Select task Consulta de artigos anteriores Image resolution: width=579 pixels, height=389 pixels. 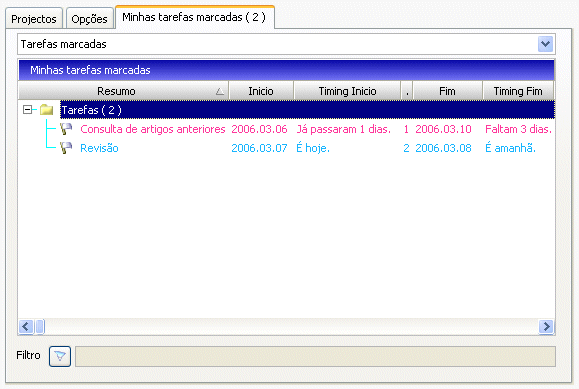[153, 129]
